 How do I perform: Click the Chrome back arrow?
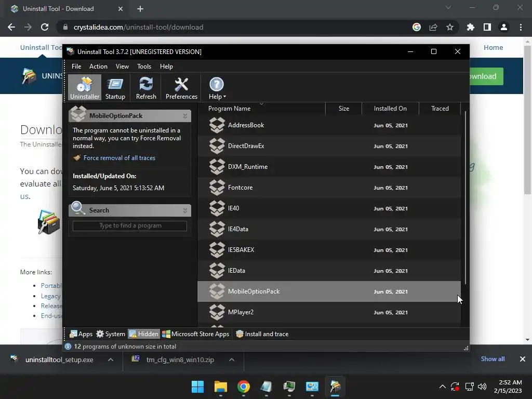click(11, 27)
